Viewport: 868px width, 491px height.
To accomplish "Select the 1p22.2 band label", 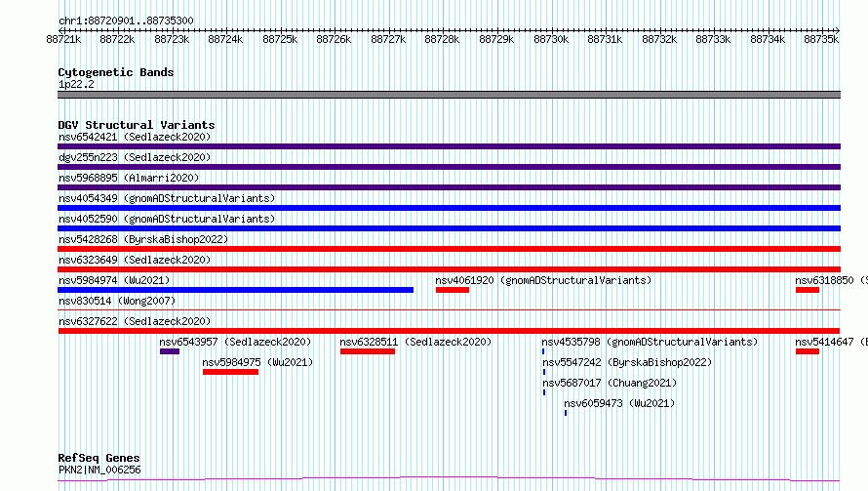I will pyautogui.click(x=76, y=84).
